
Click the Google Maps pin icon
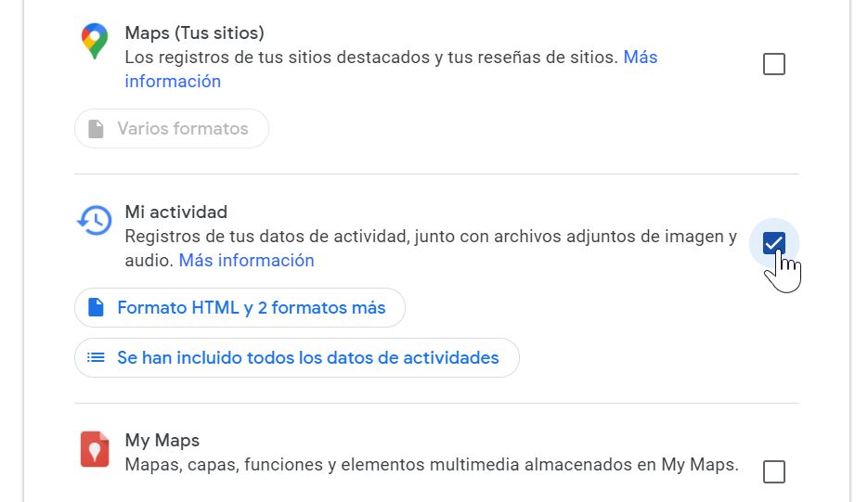[94, 42]
